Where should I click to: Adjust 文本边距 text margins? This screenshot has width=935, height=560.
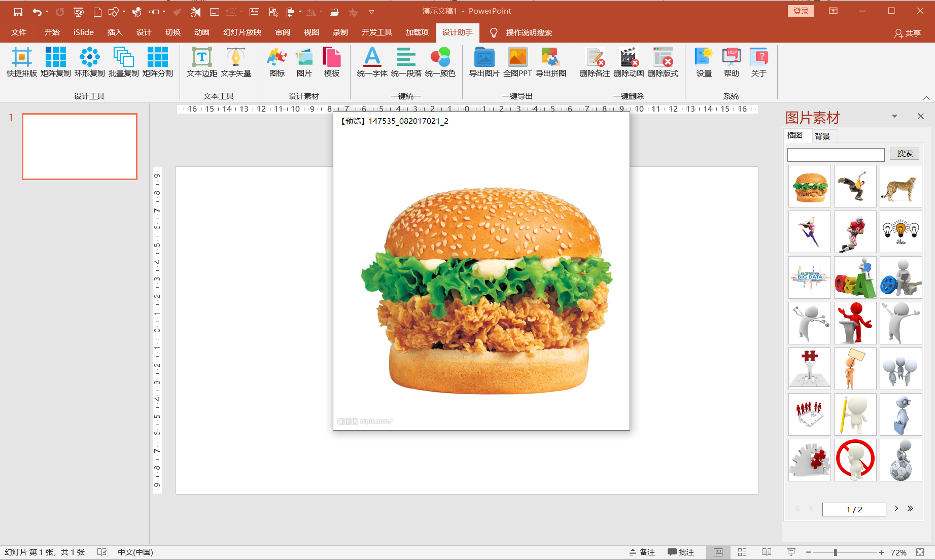(202, 62)
